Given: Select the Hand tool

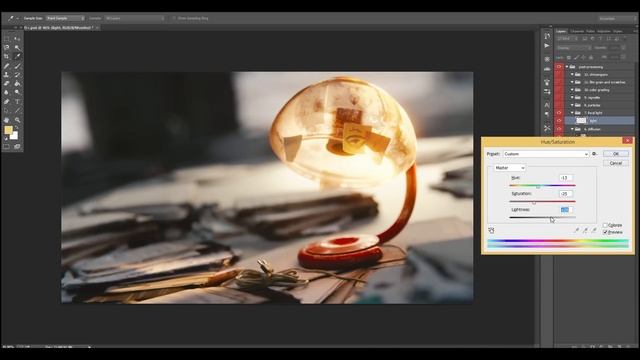Looking at the screenshot, I should [7, 120].
